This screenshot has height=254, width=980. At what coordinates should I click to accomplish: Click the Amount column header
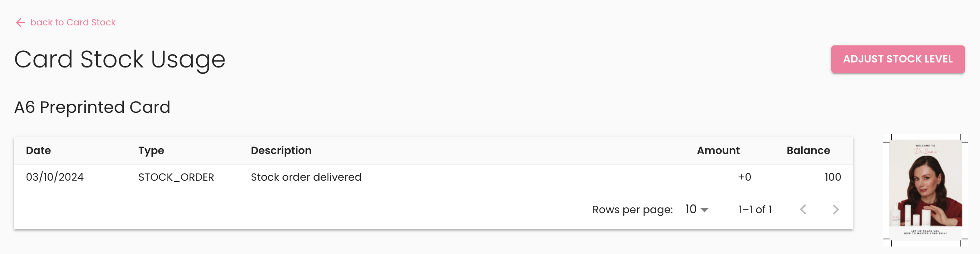coord(718,151)
